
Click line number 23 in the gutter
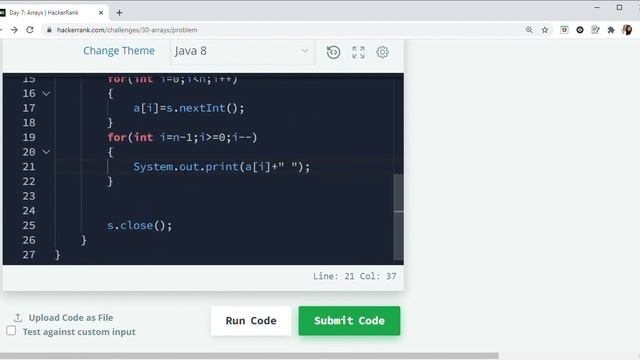(29, 196)
